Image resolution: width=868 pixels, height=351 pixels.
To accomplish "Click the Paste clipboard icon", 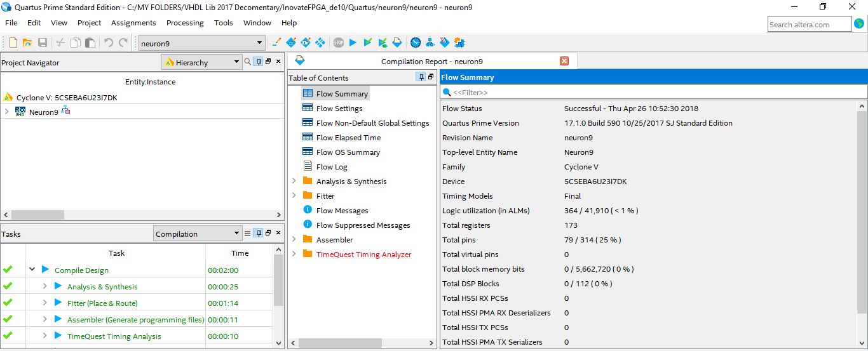I will (x=90, y=43).
